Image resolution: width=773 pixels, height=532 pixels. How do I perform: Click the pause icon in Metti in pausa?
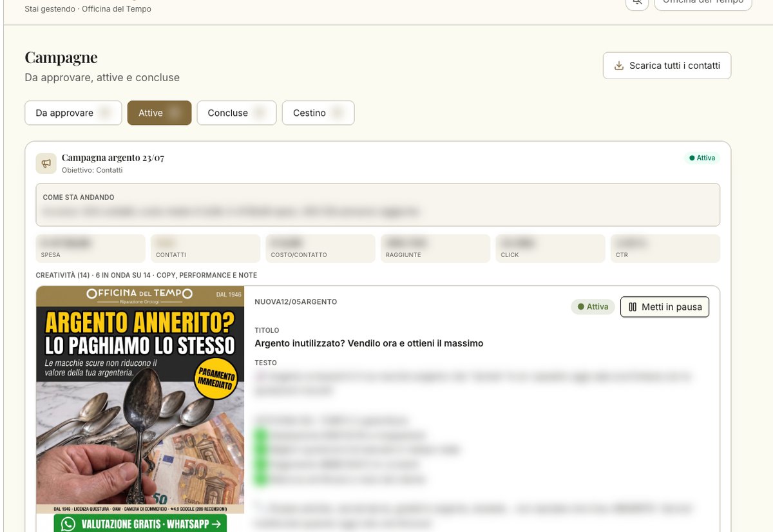pos(633,307)
